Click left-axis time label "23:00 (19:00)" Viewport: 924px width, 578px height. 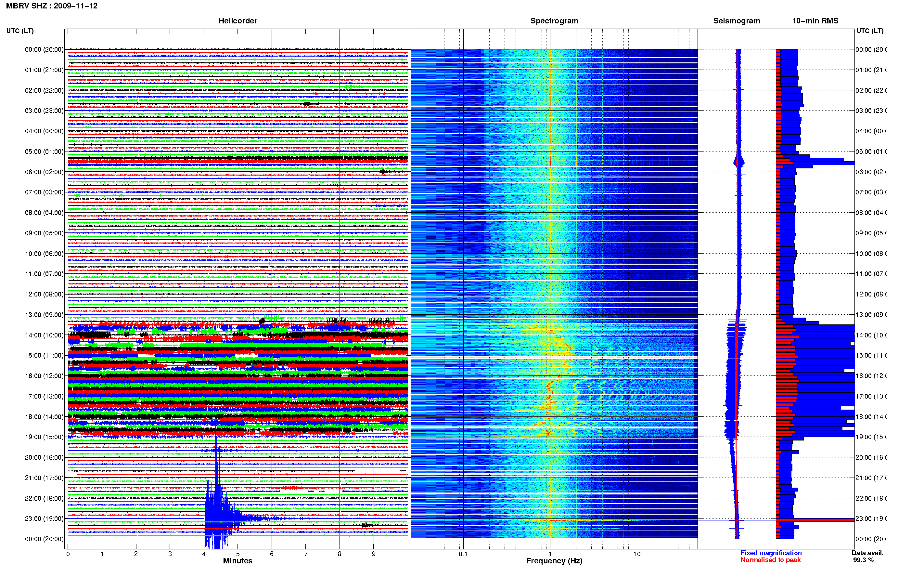(44, 519)
